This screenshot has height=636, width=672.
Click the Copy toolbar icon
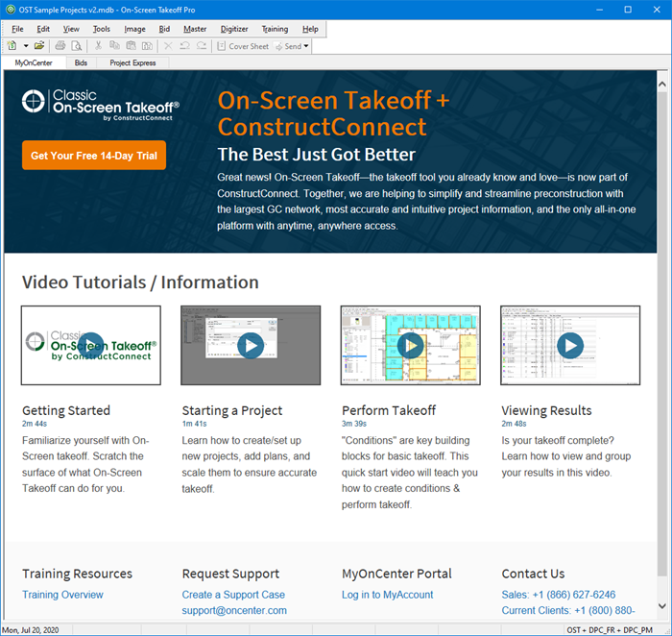[x=114, y=45]
